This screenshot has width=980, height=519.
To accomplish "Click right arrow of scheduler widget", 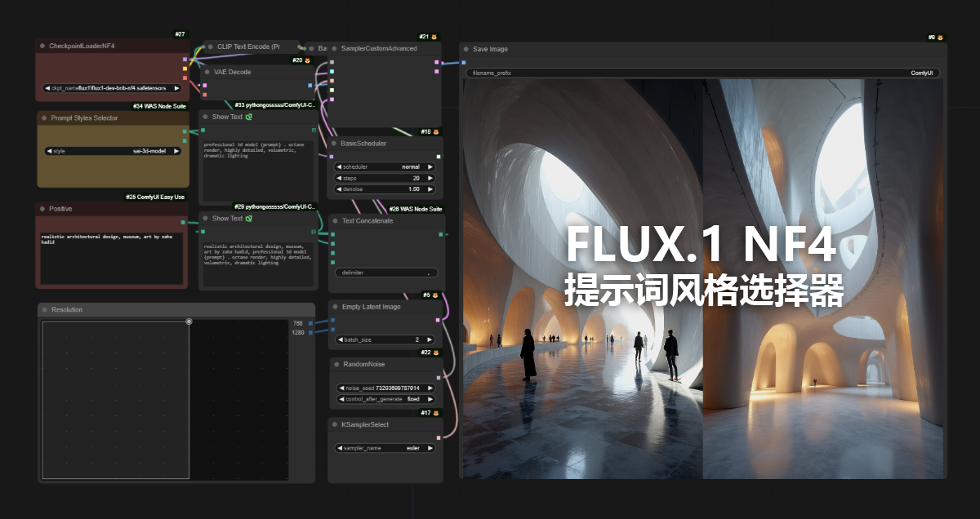I will (x=430, y=166).
